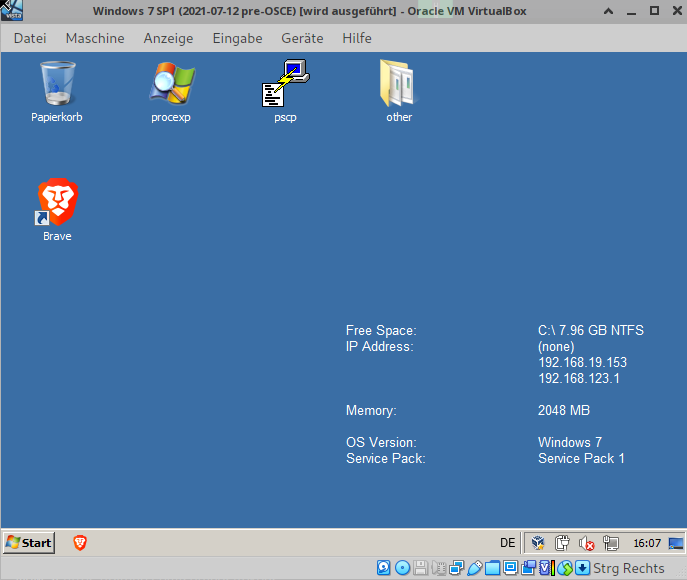Click the 'Service Pack 1' value text

coord(581,459)
